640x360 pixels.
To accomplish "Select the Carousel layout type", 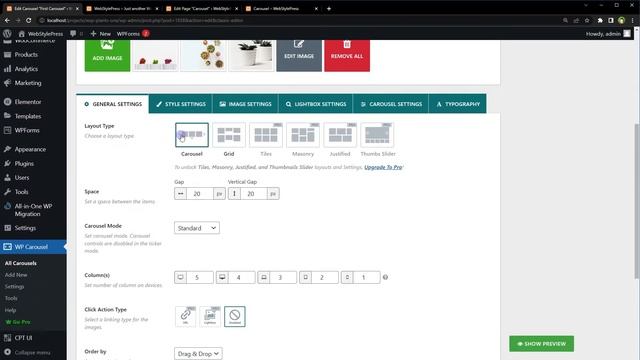I will 192,135.
